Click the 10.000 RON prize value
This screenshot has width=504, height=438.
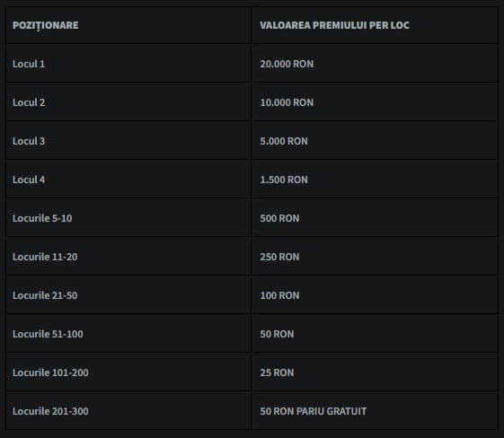click(x=287, y=102)
